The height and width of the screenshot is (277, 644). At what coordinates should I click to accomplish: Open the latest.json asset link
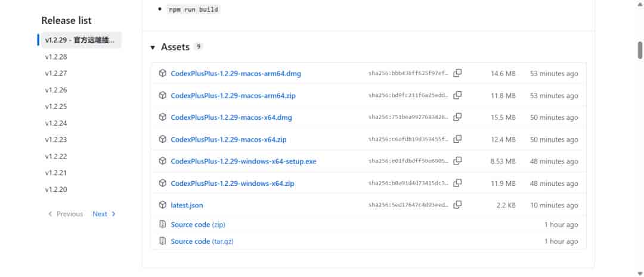187,205
